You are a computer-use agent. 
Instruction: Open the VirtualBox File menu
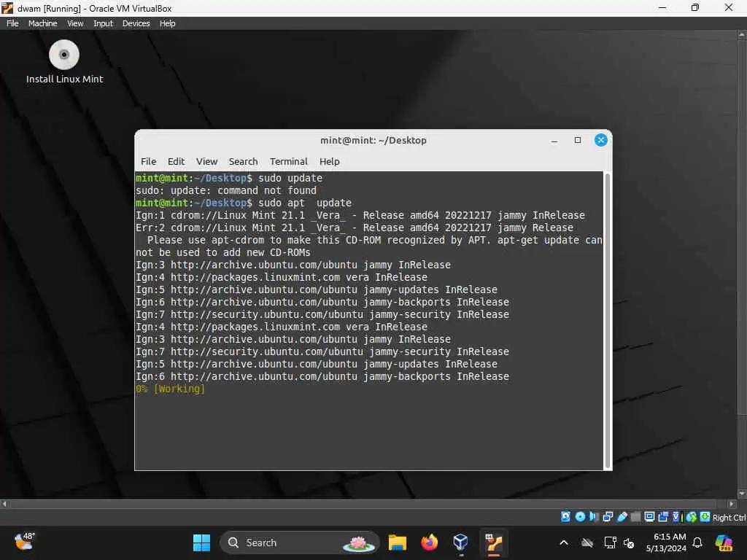[x=12, y=23]
